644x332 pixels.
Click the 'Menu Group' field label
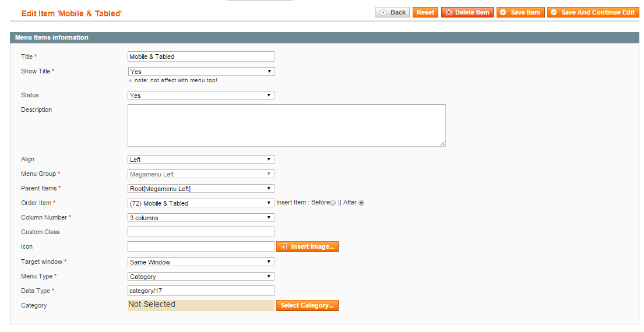point(38,174)
